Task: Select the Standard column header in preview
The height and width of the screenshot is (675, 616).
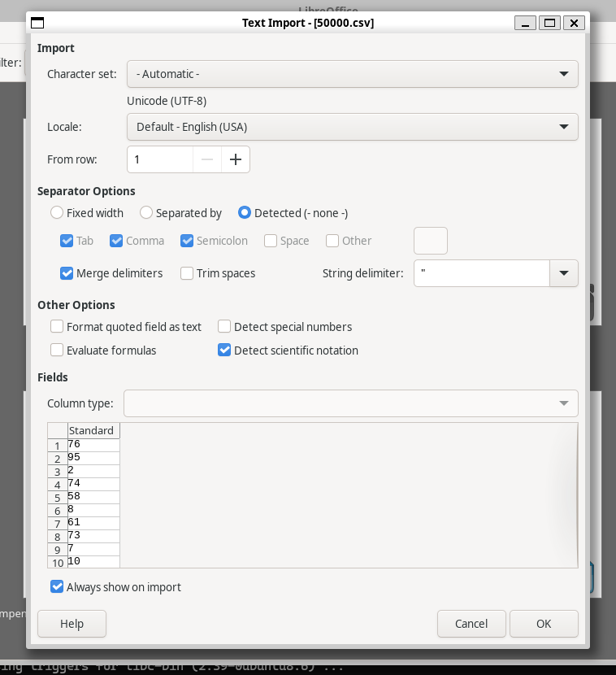Action: [x=91, y=430]
